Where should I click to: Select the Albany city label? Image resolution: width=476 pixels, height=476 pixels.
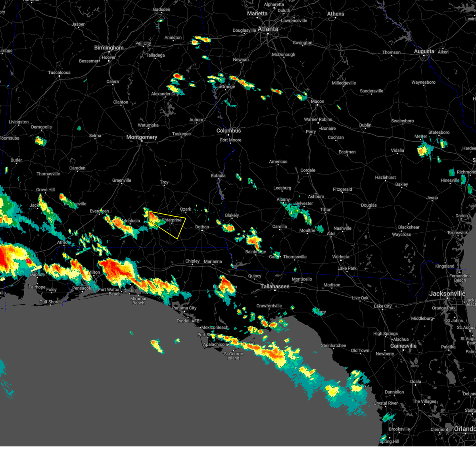pyautogui.click(x=283, y=200)
